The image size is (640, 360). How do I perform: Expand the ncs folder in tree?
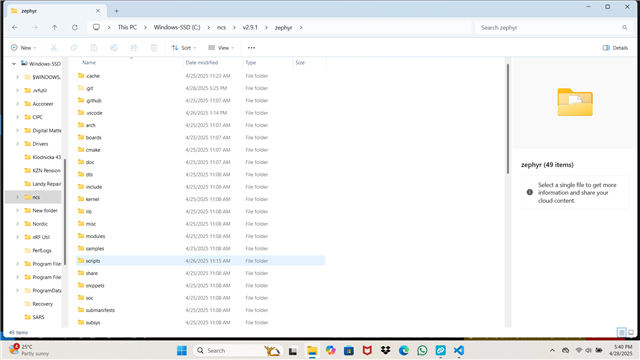[x=17, y=197]
